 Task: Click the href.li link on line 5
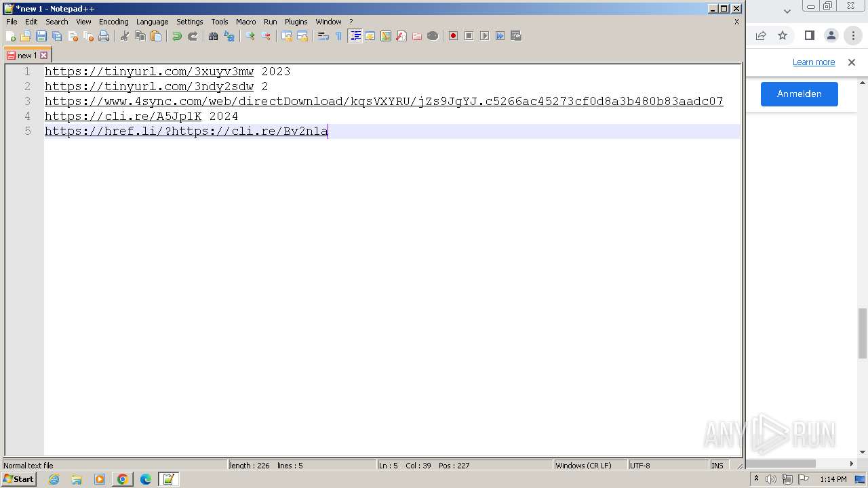(186, 131)
